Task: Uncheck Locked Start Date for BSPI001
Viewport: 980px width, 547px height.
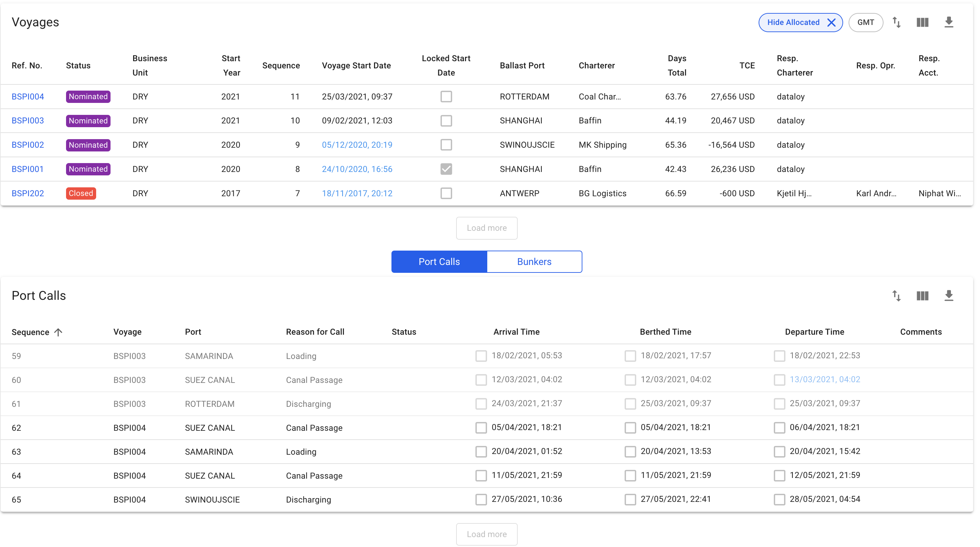Action: click(x=446, y=169)
